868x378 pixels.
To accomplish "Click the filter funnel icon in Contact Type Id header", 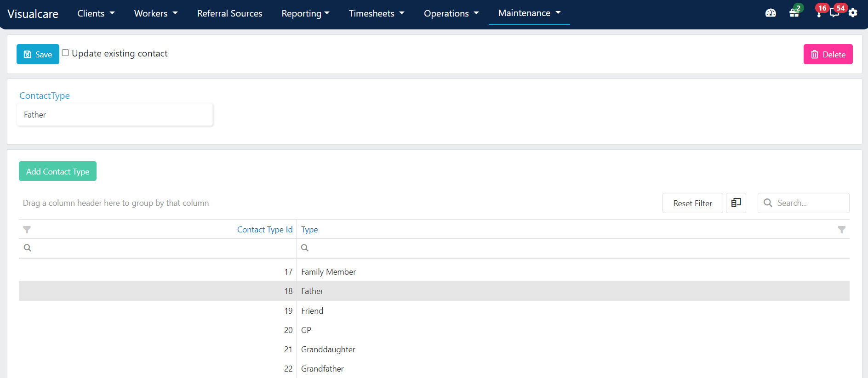I will [27, 230].
